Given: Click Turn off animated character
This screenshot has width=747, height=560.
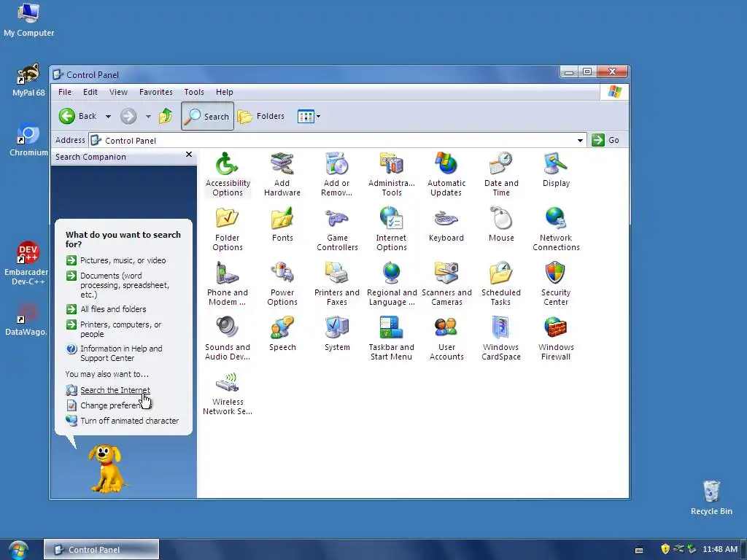Looking at the screenshot, I should pyautogui.click(x=130, y=421).
